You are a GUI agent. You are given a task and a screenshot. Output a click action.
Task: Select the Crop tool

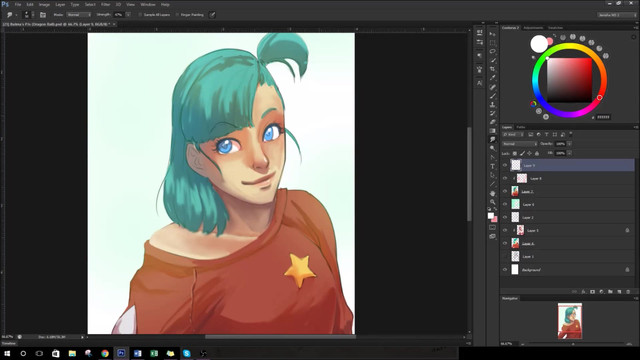tap(493, 69)
